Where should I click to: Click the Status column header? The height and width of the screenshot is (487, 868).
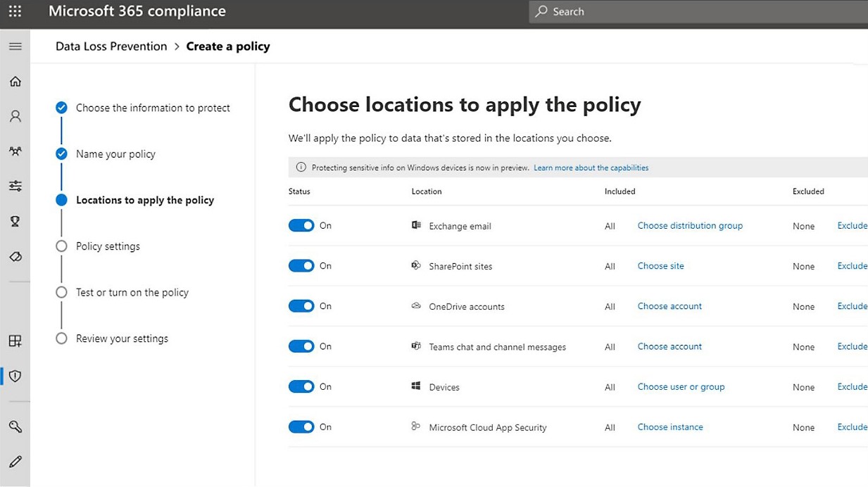[x=299, y=191]
